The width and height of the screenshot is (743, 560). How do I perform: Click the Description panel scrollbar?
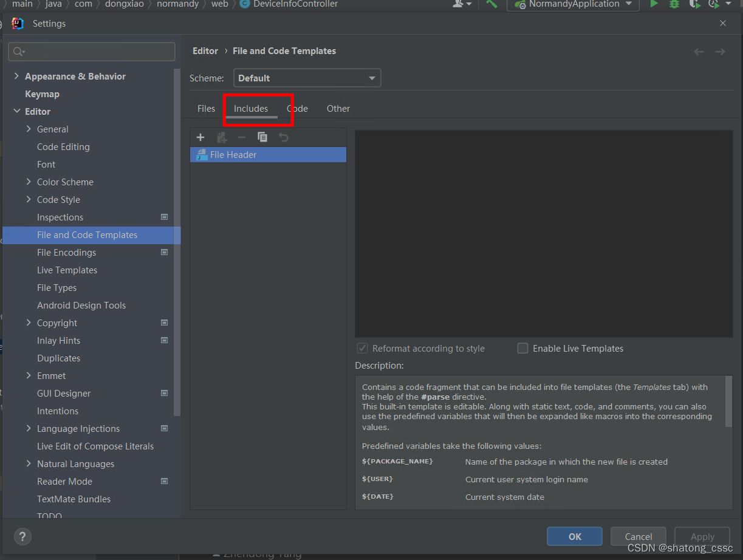(729, 401)
